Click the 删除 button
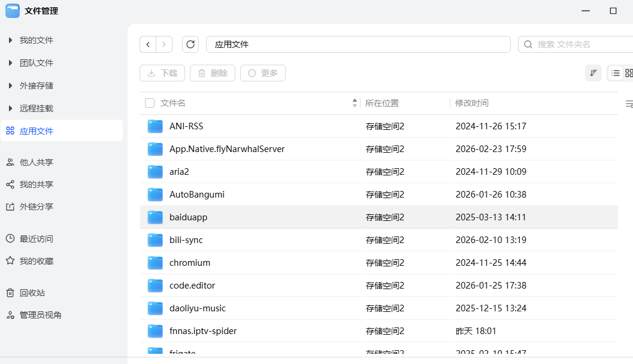The image size is (633, 364). pyautogui.click(x=213, y=73)
